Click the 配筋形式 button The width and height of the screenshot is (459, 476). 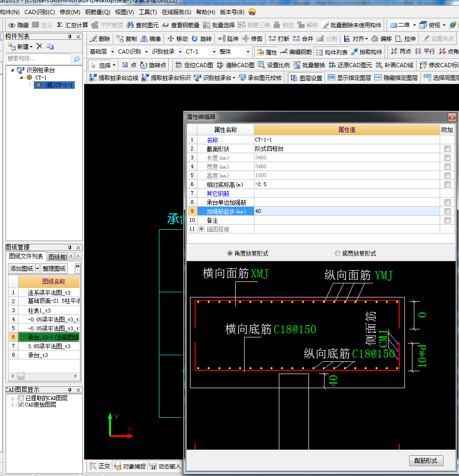[x=426, y=460]
